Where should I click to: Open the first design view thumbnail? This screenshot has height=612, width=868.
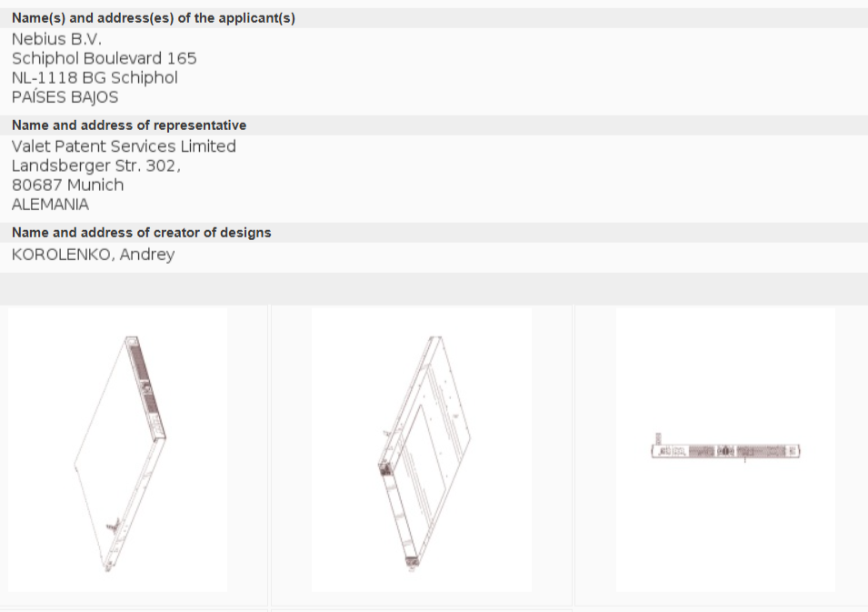point(117,450)
